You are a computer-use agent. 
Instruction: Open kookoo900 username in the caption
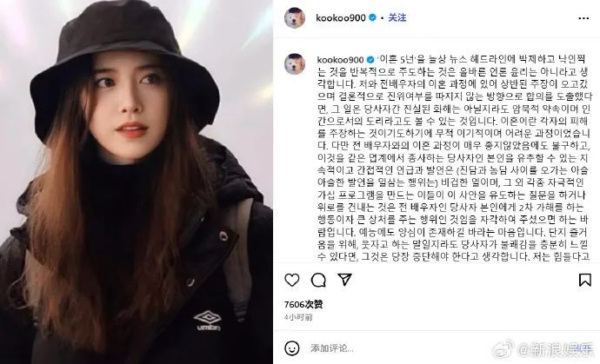340,60
